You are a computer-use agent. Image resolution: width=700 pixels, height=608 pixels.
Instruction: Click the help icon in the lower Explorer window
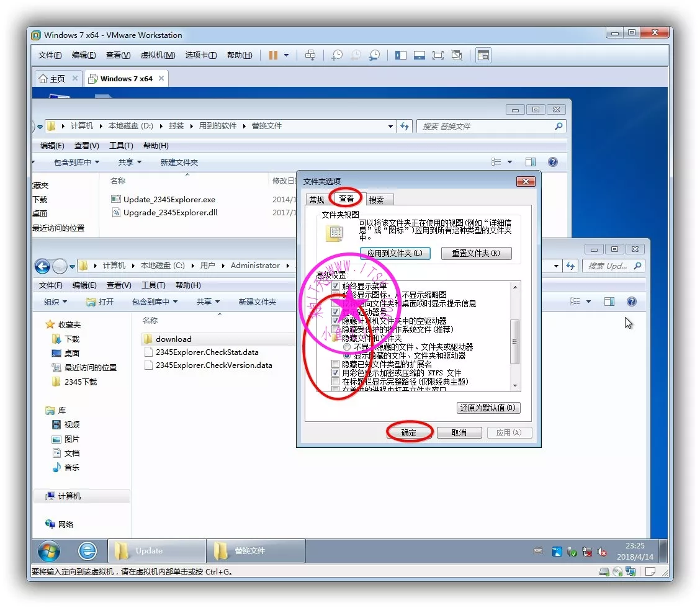(631, 302)
